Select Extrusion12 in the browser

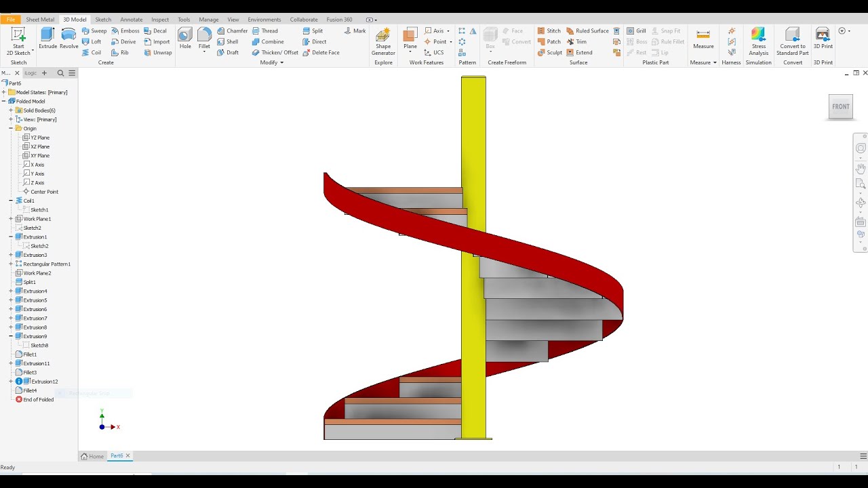point(41,382)
